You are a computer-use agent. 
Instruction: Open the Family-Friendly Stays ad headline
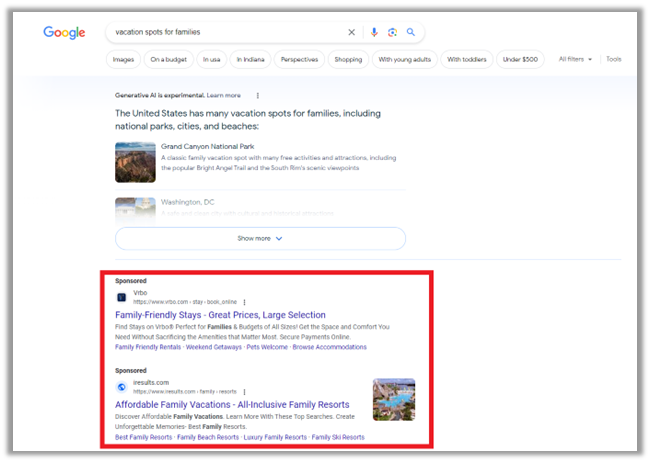click(x=220, y=315)
